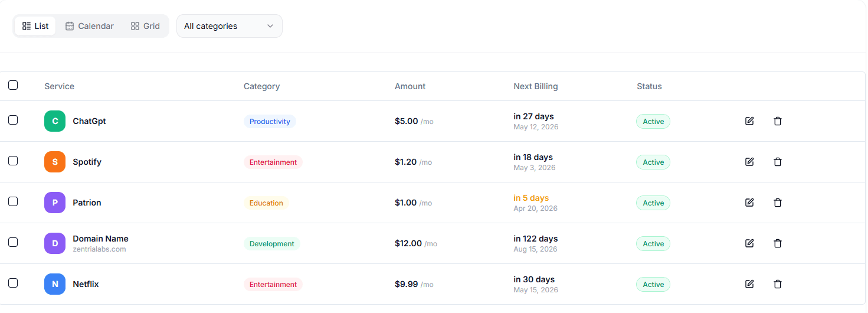
Task: Click the Active badge for Patrion
Action: [x=653, y=203]
